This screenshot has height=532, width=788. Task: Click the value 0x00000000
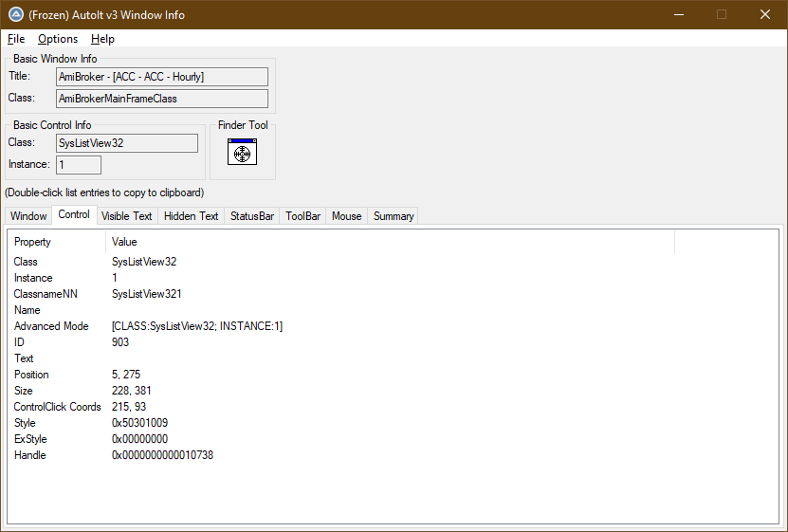(139, 438)
